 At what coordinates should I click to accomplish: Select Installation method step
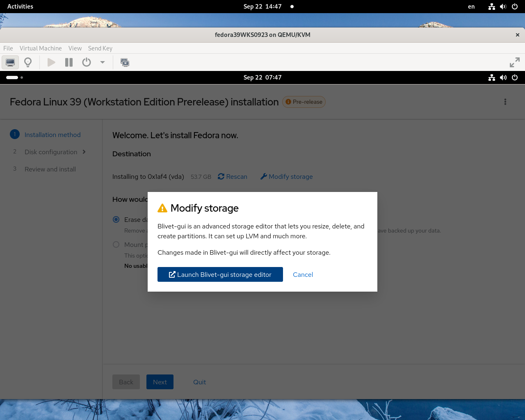[x=52, y=135]
